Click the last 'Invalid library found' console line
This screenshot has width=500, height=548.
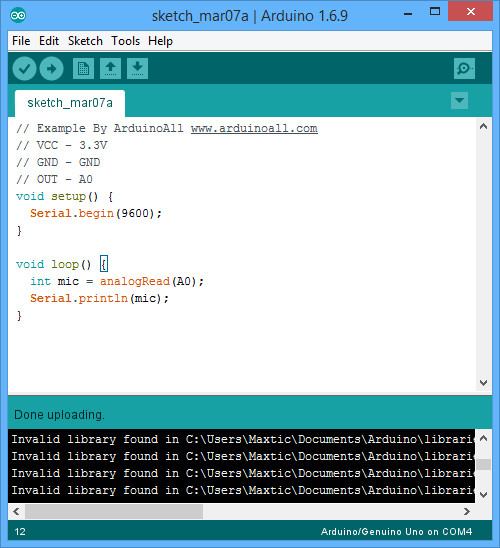pyautogui.click(x=243, y=490)
